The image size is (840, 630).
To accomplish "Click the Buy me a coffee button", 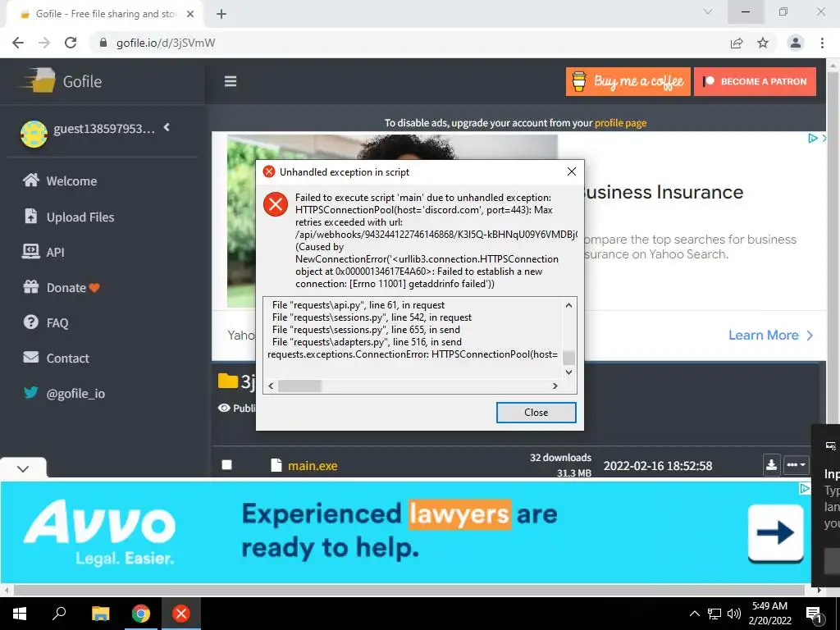I will 628,81.
